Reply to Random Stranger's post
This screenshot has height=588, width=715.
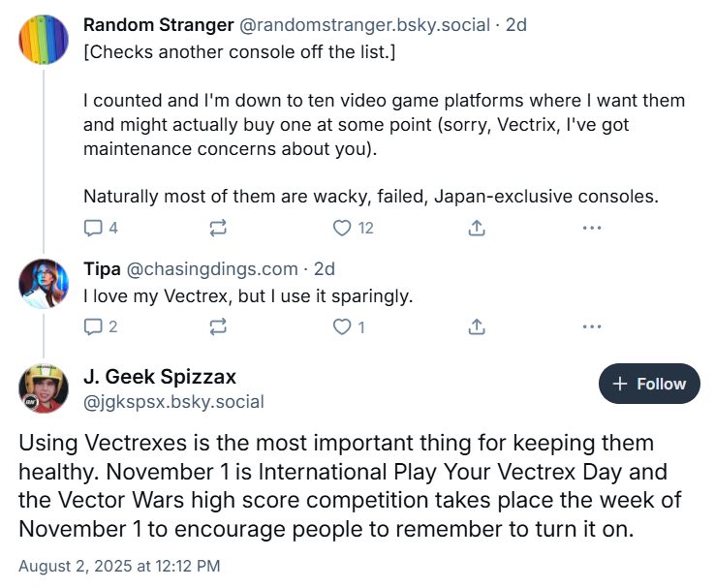[x=94, y=229]
